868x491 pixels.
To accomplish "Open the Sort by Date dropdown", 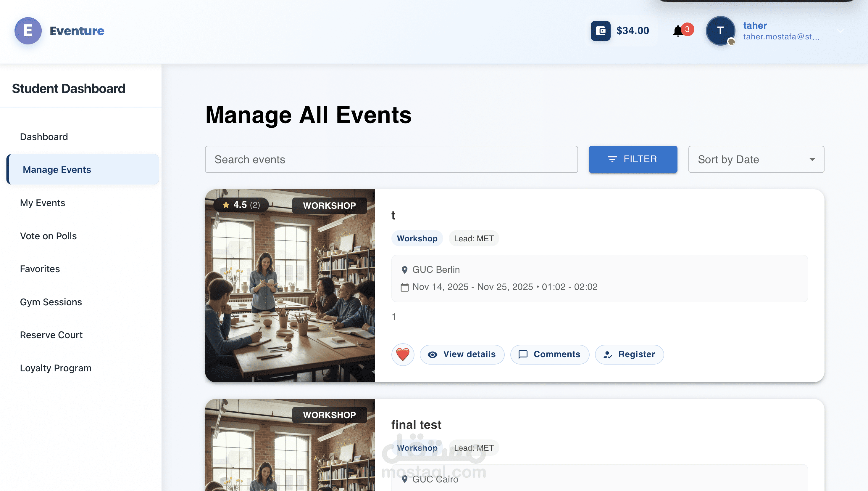I will point(756,159).
